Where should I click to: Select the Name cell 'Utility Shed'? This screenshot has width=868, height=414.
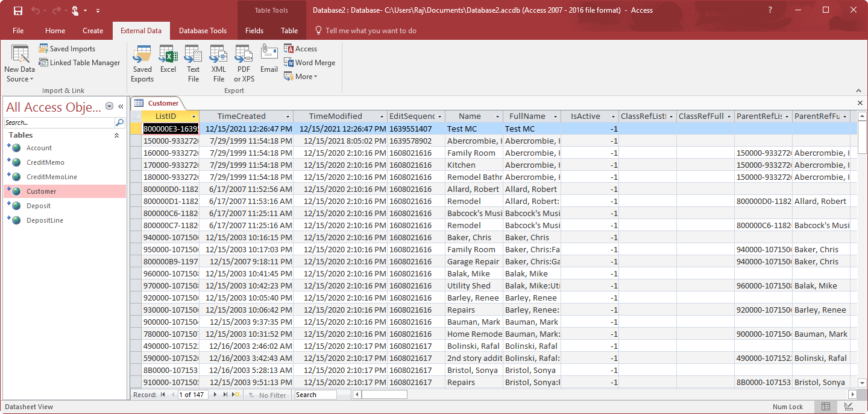474,285
